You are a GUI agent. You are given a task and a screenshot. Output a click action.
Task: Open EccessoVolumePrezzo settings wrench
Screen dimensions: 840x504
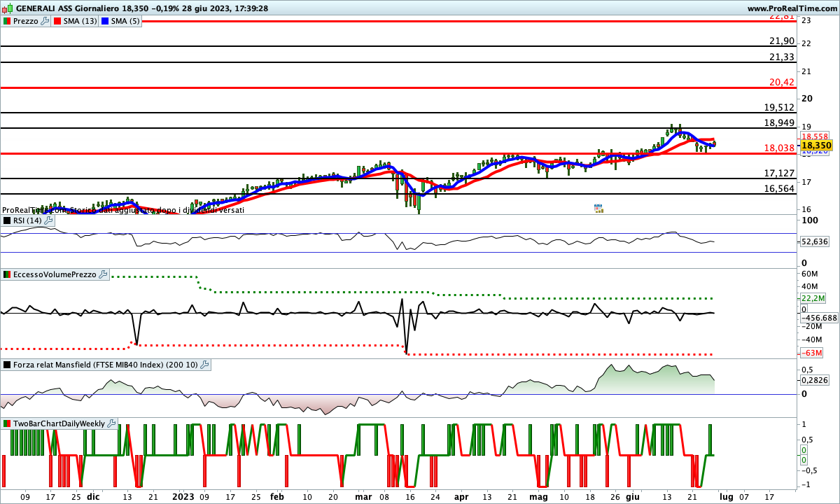(103, 274)
